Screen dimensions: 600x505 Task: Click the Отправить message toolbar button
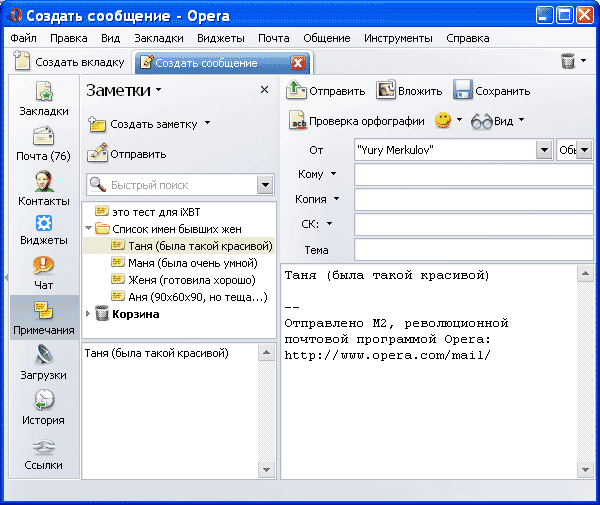click(x=326, y=90)
